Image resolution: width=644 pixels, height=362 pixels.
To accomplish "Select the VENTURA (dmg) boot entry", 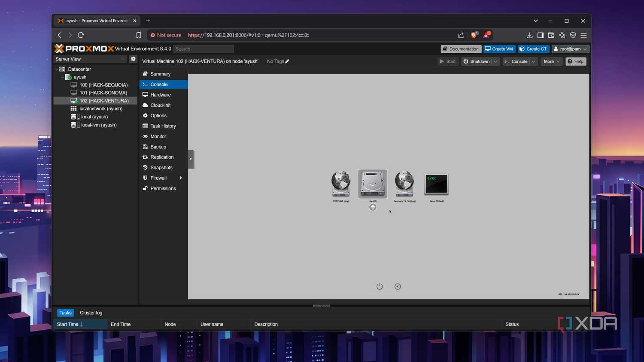I will pyautogui.click(x=341, y=184).
